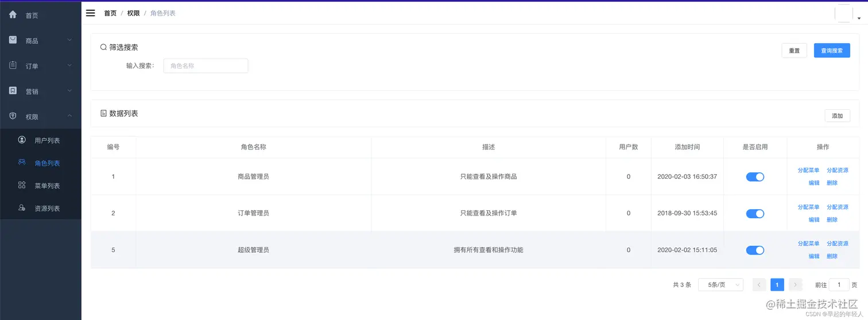Viewport: 868px width, 320px height.
Task: Open 首页 in the sidebar
Action: click(x=41, y=16)
